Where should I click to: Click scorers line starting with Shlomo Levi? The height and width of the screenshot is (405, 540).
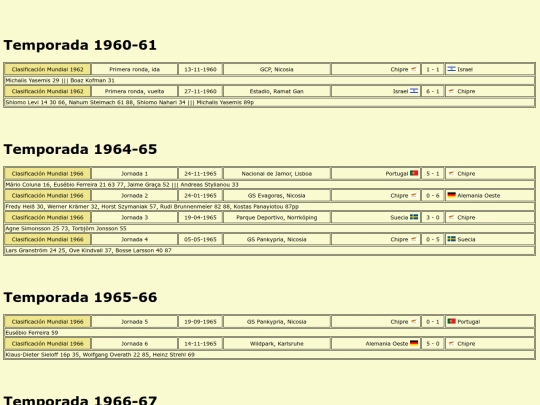[x=269, y=102]
